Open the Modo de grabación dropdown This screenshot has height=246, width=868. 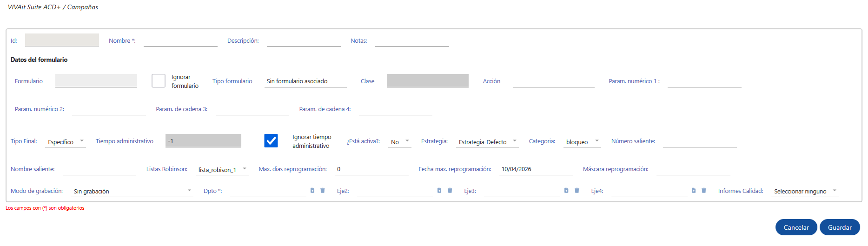coord(133,191)
